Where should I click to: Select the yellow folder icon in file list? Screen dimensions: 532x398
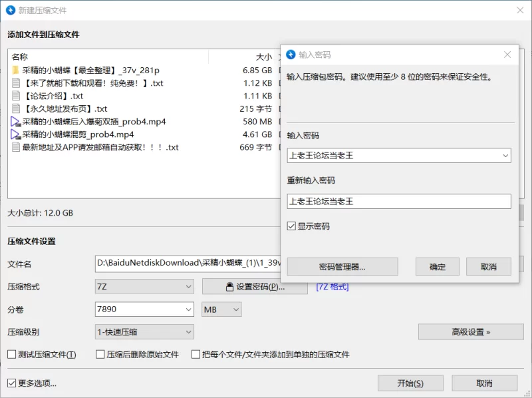click(x=15, y=71)
